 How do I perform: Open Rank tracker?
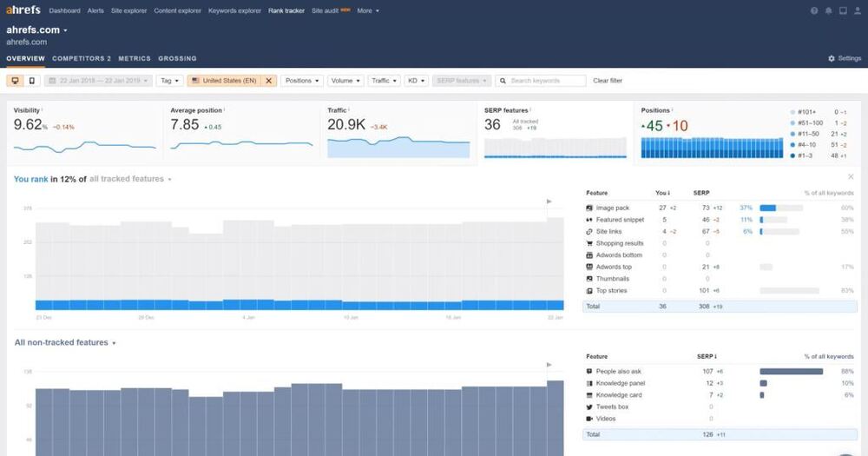tap(286, 10)
